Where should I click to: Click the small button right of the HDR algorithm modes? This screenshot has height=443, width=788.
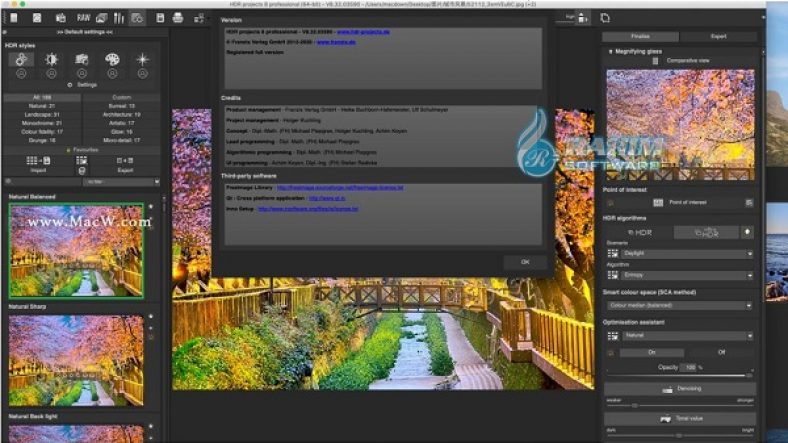pyautogui.click(x=747, y=232)
